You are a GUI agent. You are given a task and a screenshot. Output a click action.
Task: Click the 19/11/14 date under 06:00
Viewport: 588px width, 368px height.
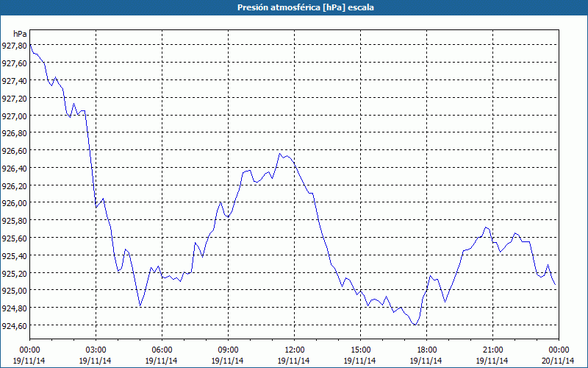pos(162,361)
